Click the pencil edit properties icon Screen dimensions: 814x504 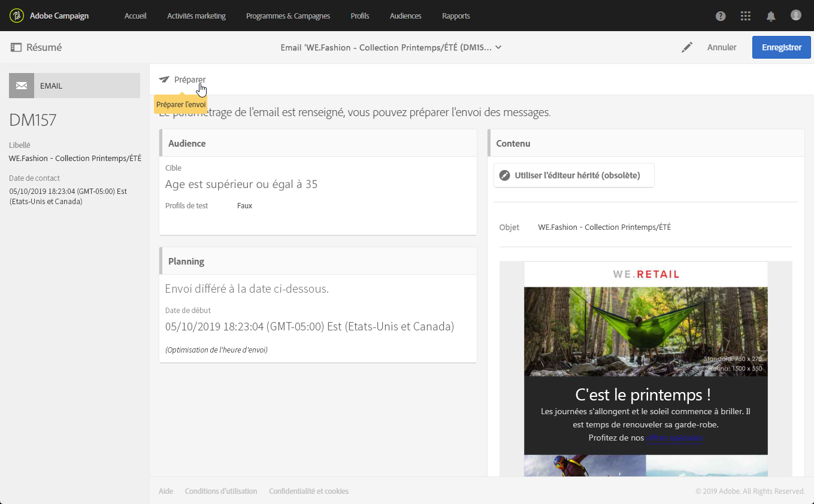687,47
